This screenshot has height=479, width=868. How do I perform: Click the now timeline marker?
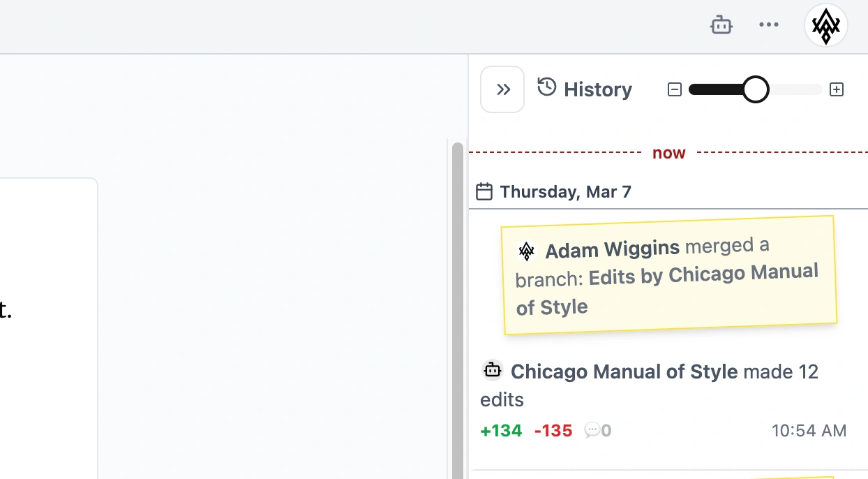coord(668,153)
